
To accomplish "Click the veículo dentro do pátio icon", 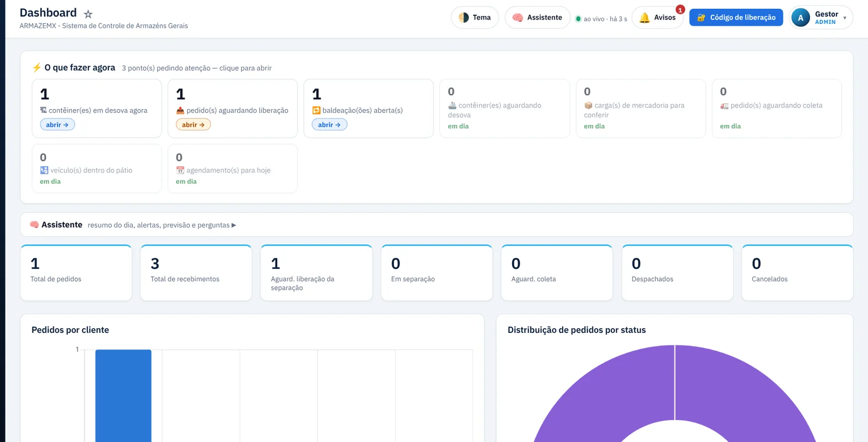I will coord(44,170).
